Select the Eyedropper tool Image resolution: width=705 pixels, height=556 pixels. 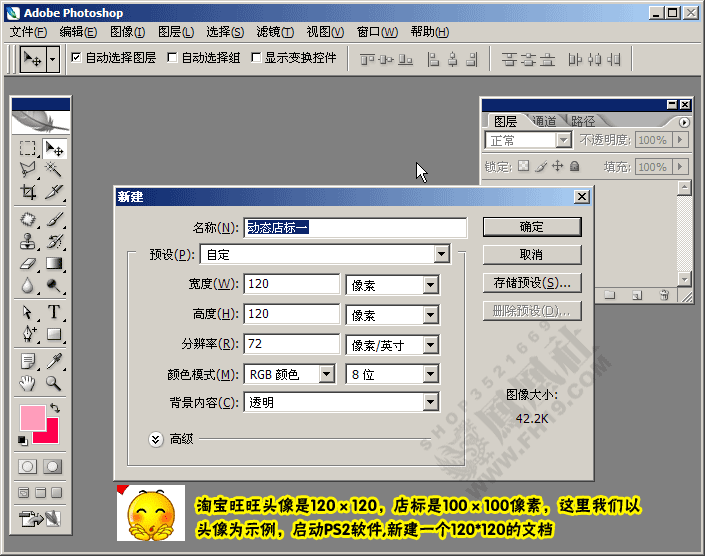click(54, 361)
